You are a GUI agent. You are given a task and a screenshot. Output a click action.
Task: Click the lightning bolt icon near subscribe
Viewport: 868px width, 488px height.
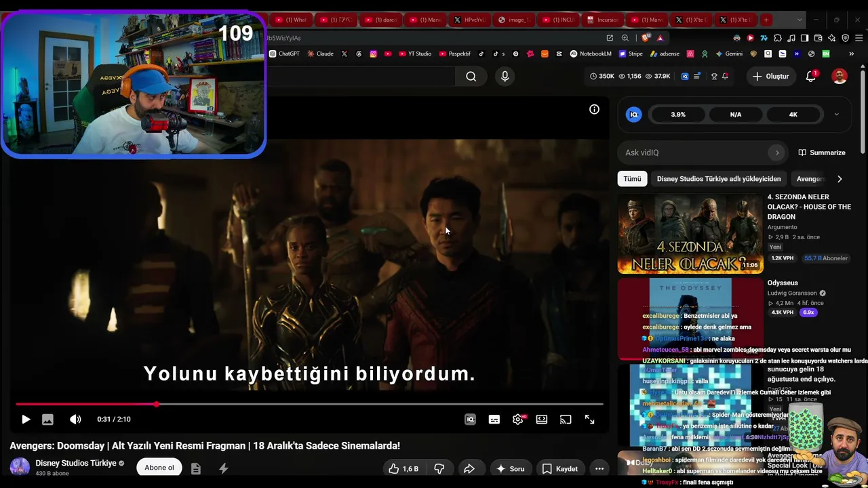click(x=223, y=468)
